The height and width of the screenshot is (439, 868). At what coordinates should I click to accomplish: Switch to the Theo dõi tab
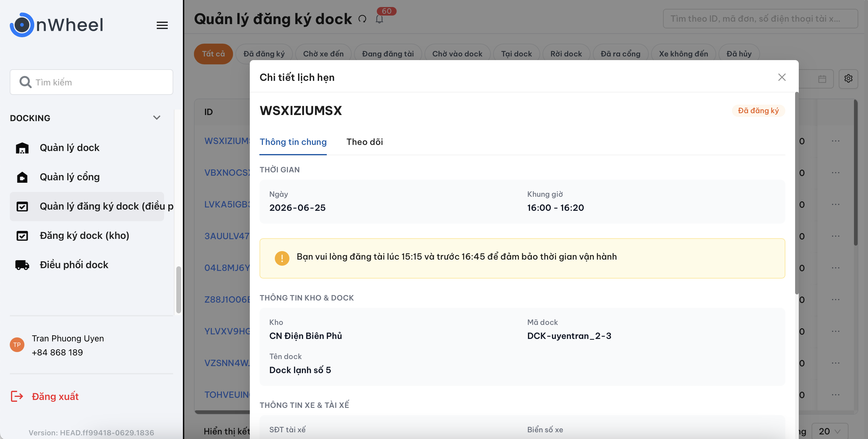click(364, 142)
